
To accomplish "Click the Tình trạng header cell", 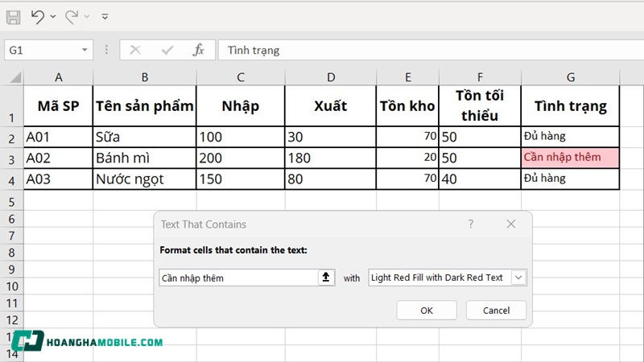I will (570, 106).
